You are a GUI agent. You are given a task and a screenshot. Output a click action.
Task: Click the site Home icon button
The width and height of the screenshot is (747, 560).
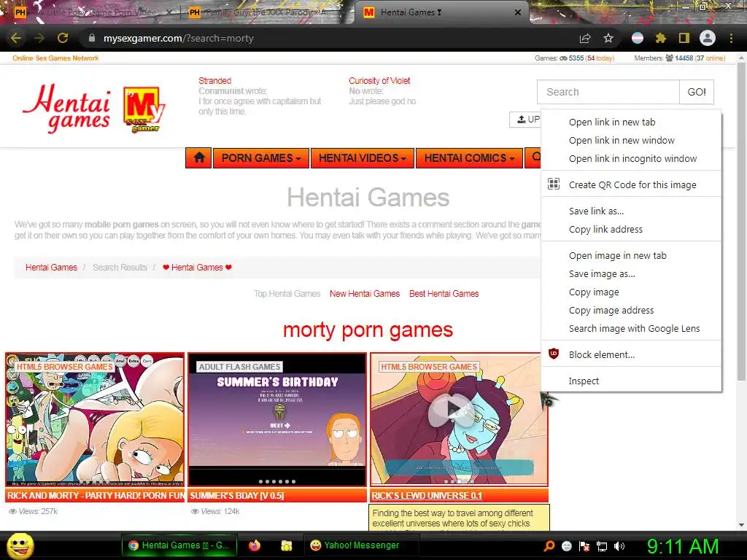tap(198, 158)
